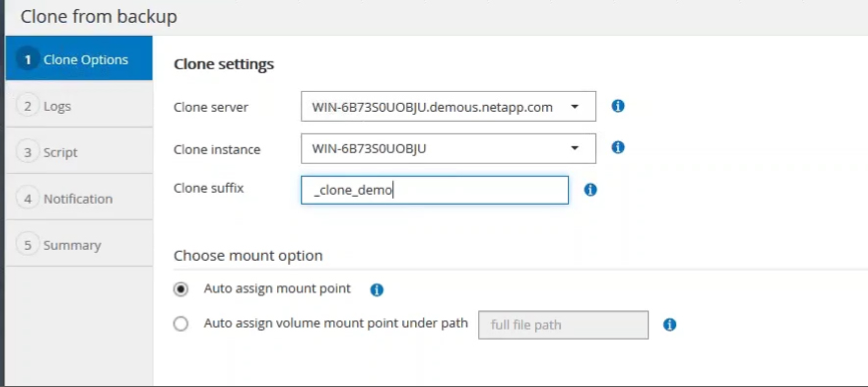Show info for Auto assign mount point
The width and height of the screenshot is (868, 387).
(x=377, y=290)
